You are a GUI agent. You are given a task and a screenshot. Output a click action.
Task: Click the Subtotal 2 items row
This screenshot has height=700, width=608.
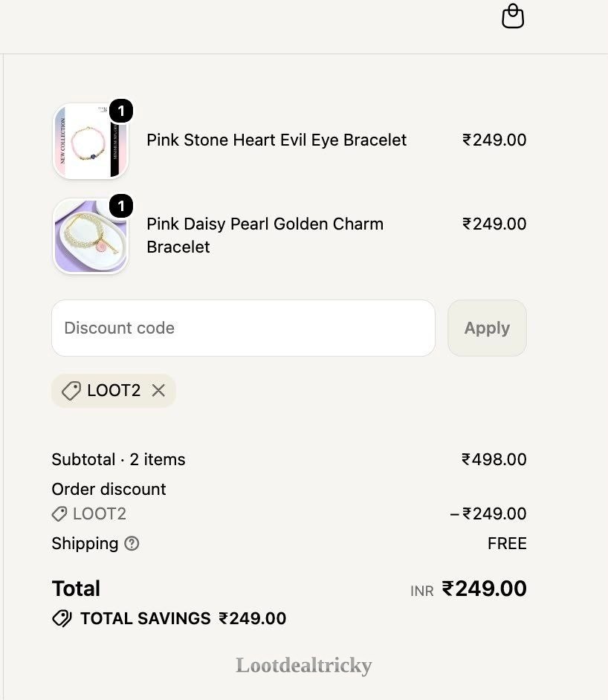289,459
